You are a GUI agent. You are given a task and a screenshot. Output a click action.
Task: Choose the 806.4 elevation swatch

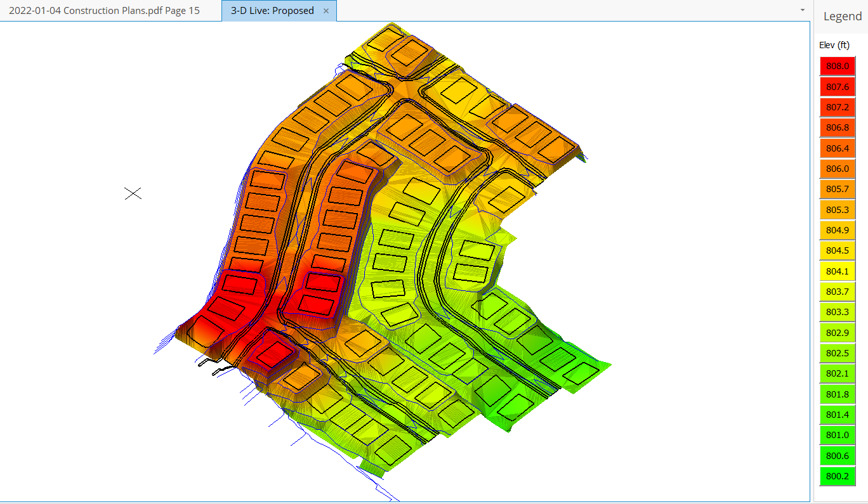[x=838, y=148]
